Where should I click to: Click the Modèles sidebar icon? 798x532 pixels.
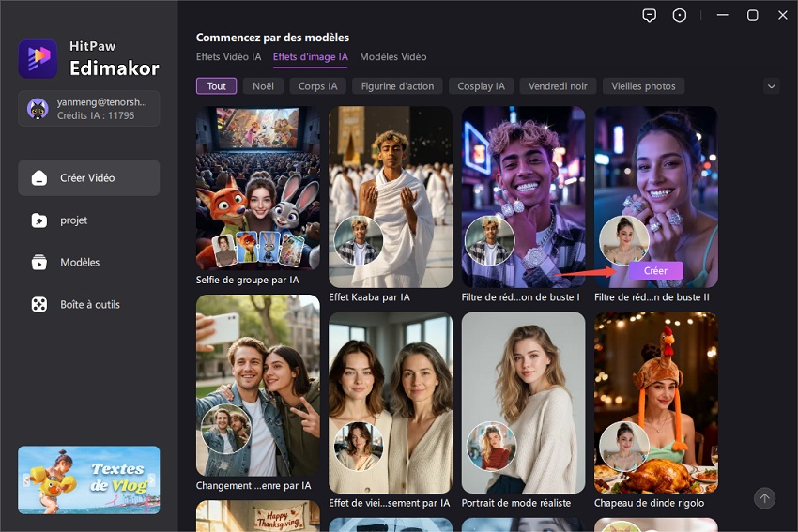point(39,262)
